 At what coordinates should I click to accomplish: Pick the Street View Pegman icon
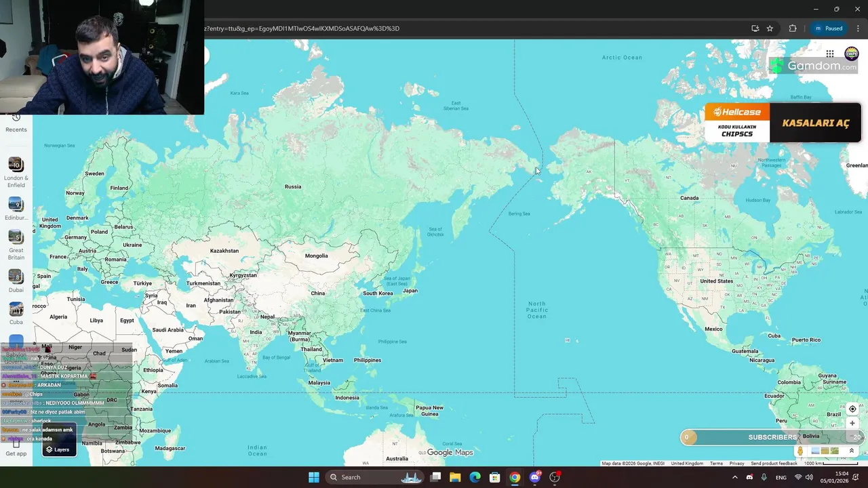click(x=800, y=451)
